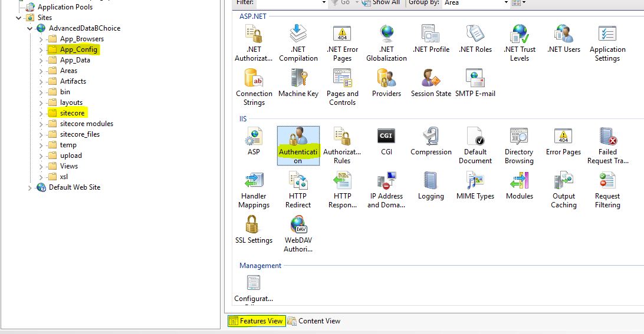Expand Default Web Site node
Image resolution: width=644 pixels, height=334 pixels.
click(x=29, y=187)
